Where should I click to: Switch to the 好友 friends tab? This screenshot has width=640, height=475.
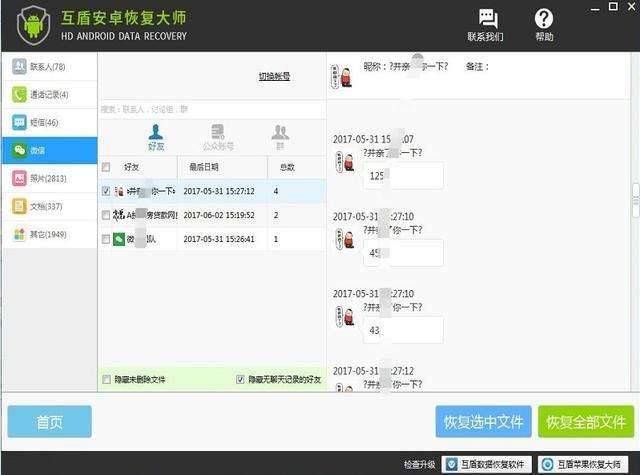(156, 138)
